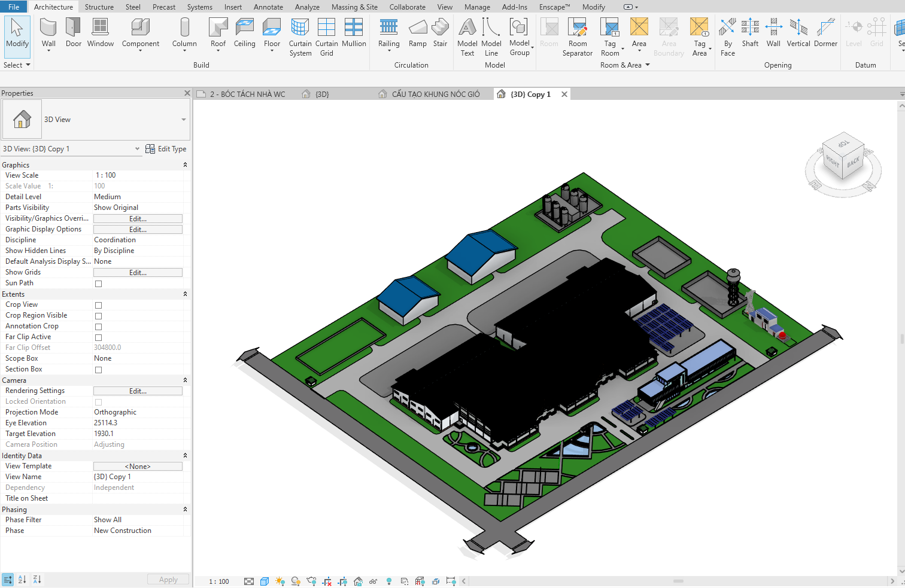Viewport: 905px width, 588px height.
Task: Collapse the Graphics properties section
Action: pyautogui.click(x=185, y=165)
